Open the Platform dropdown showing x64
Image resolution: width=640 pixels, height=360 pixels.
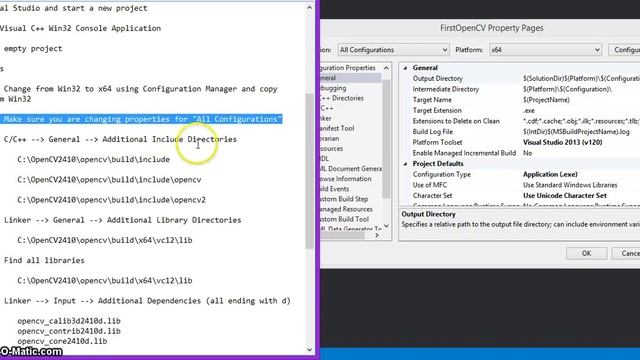pos(545,50)
